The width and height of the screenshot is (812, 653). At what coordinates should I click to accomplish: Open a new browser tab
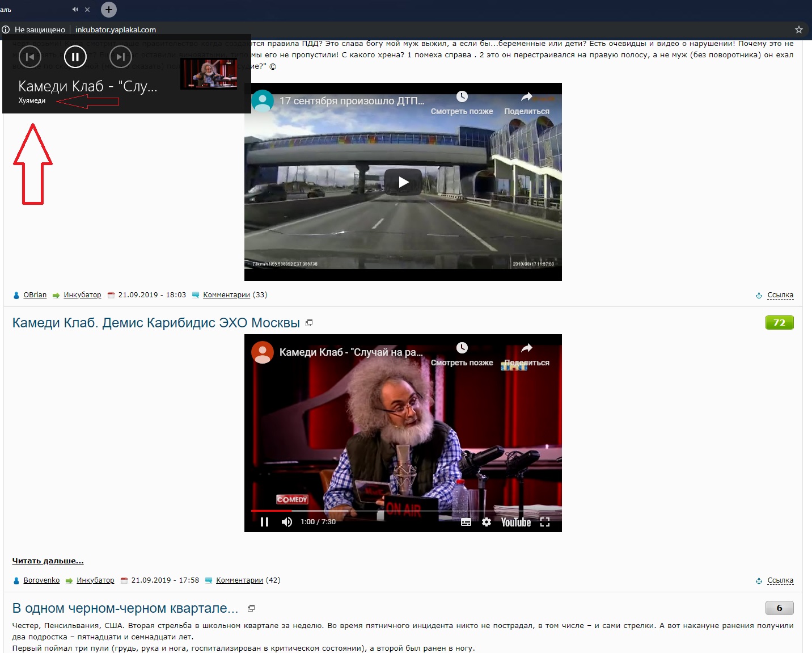109,10
